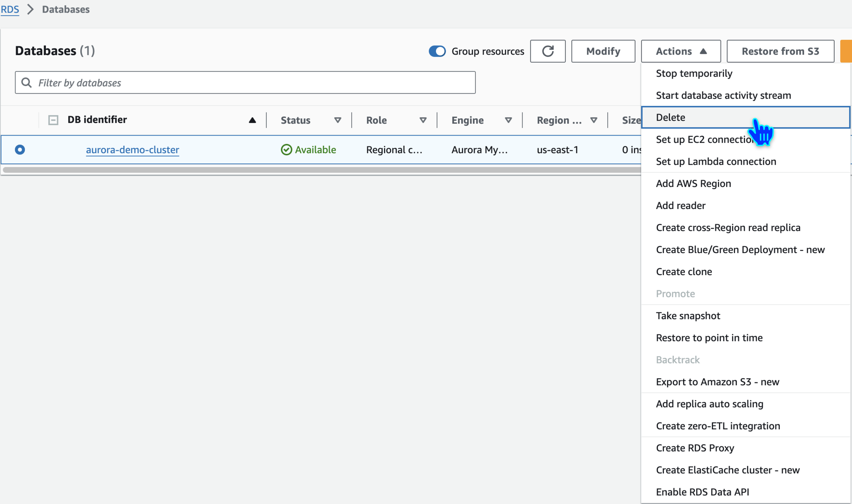Image resolution: width=852 pixels, height=504 pixels.
Task: Click the search magnifier icon in filter box
Action: [26, 83]
